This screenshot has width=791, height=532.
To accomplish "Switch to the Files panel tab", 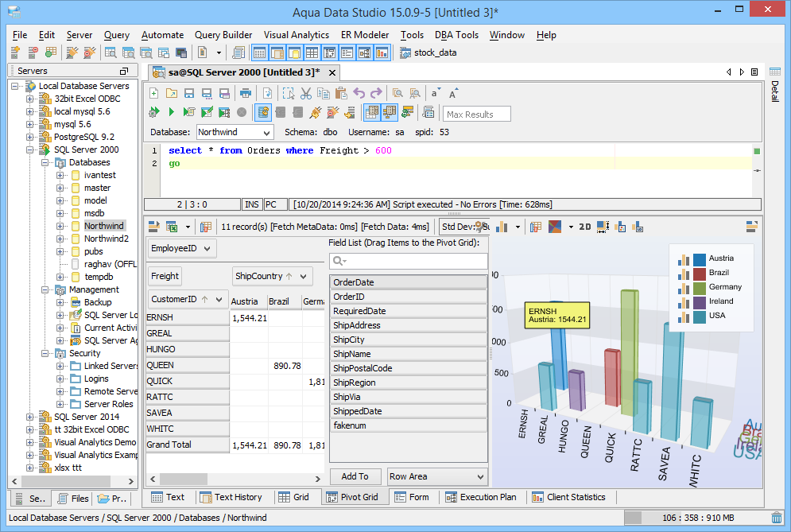I will click(x=74, y=499).
